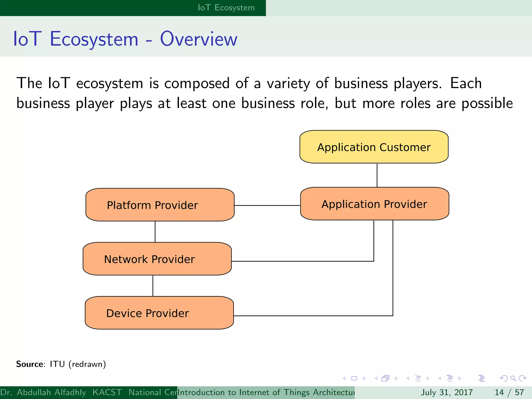
Task: Click the presentation title in footer
Action: coord(266,392)
